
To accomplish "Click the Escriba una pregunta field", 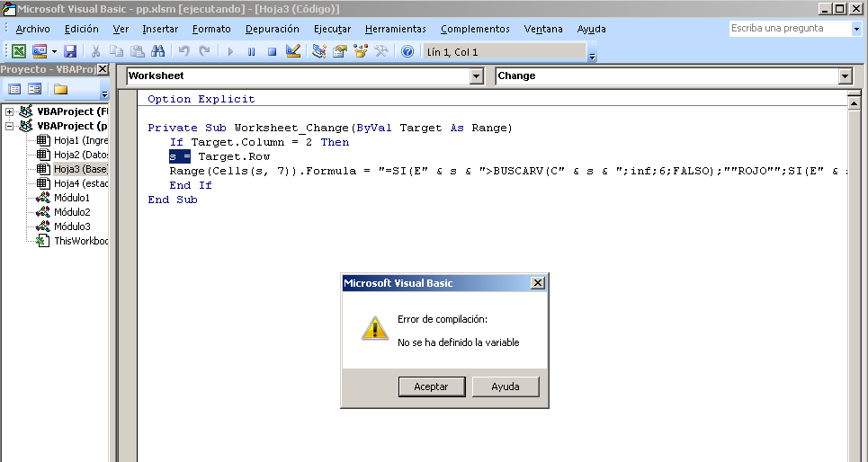I will (x=790, y=28).
